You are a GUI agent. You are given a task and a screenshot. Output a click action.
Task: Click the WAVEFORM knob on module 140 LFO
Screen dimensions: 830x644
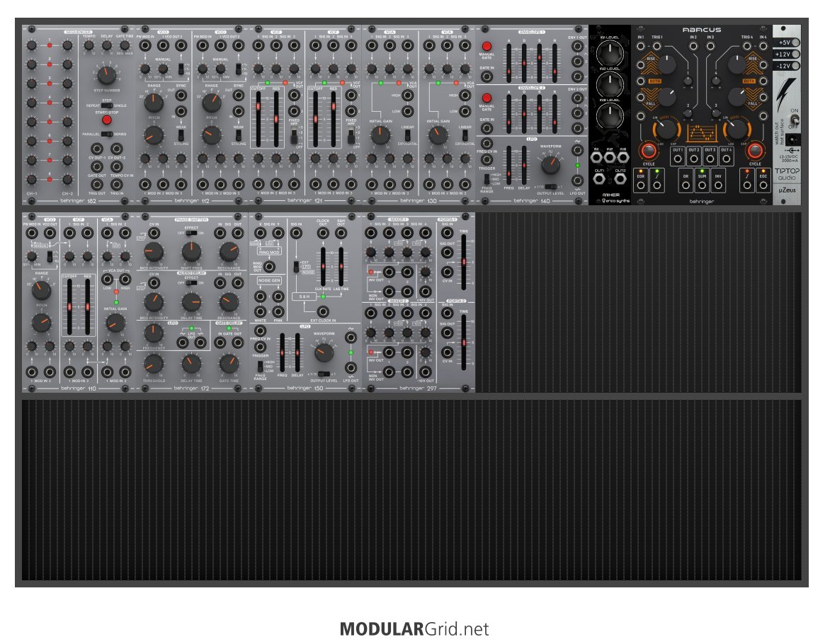(550, 165)
